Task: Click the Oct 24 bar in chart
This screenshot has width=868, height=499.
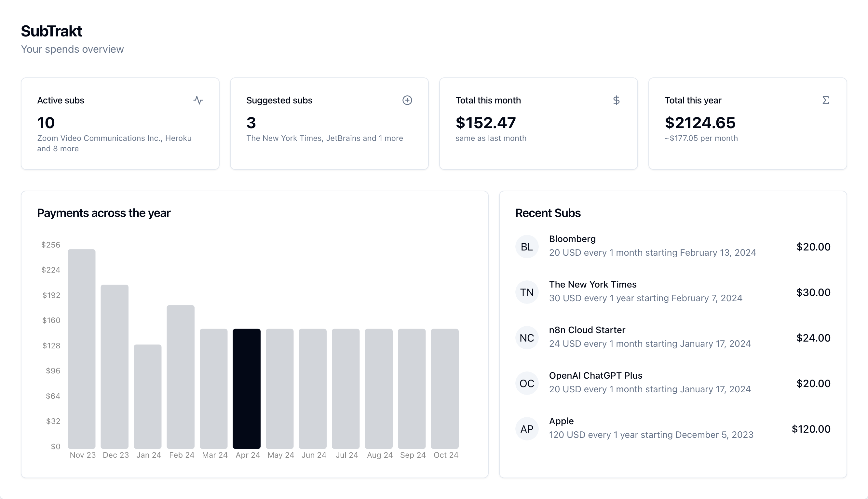Action: coord(445,389)
